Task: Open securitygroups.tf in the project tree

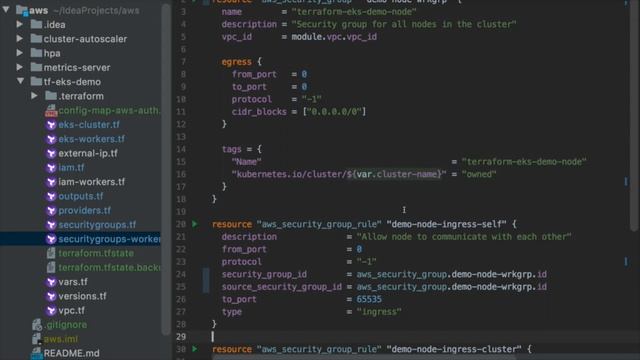Action: pos(97,225)
